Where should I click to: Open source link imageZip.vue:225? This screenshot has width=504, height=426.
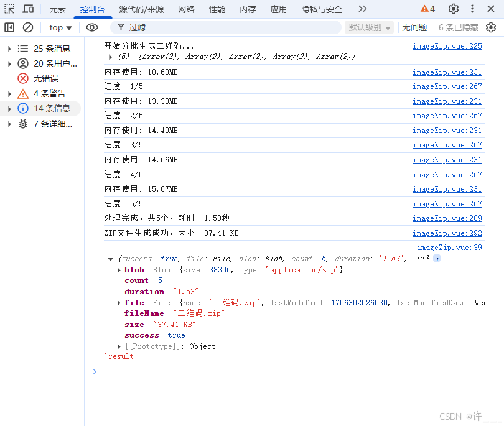click(447, 46)
